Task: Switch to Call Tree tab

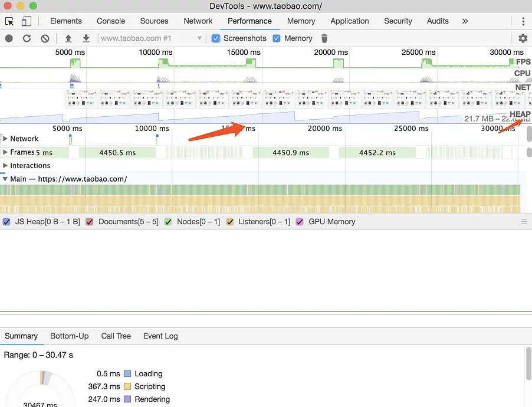Action: pyautogui.click(x=116, y=336)
